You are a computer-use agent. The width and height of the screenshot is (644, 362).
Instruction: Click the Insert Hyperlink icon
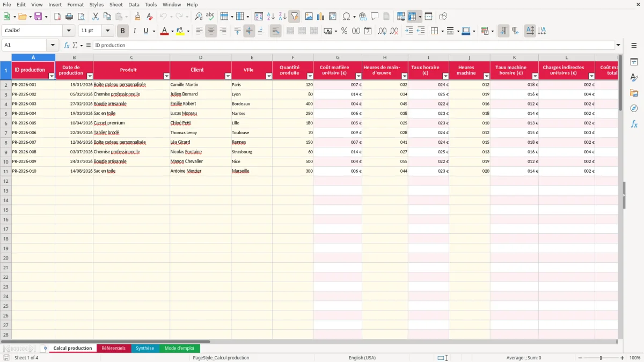363,17
